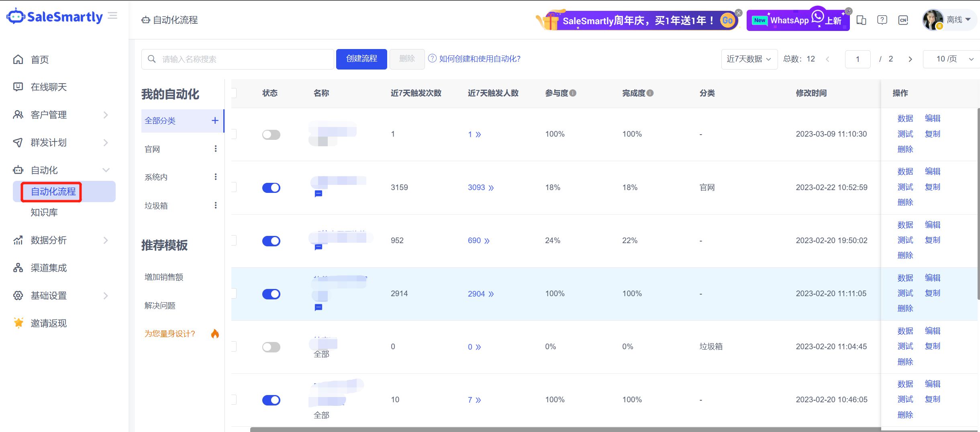This screenshot has width=980, height=432.
Task: Go to 在线聊天 in the sidebar
Action: [49, 87]
